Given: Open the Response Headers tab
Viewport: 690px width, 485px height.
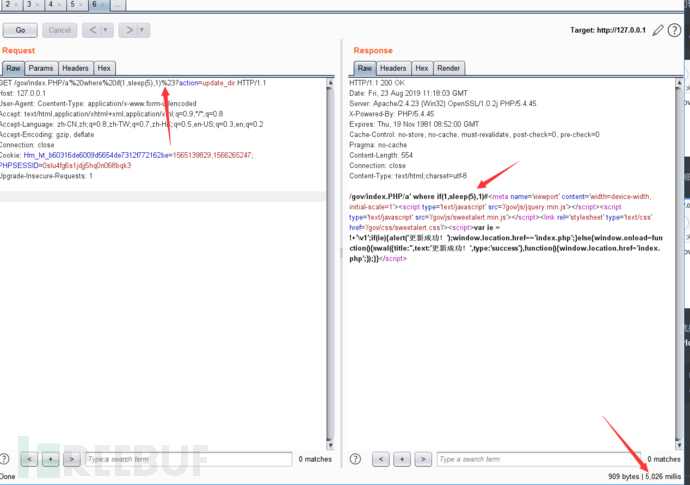Looking at the screenshot, I should pos(393,68).
